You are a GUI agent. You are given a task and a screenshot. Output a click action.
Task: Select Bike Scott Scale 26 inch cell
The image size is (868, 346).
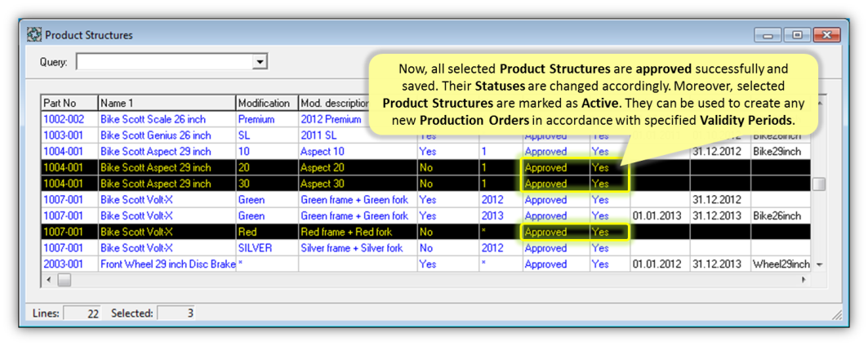(167, 119)
